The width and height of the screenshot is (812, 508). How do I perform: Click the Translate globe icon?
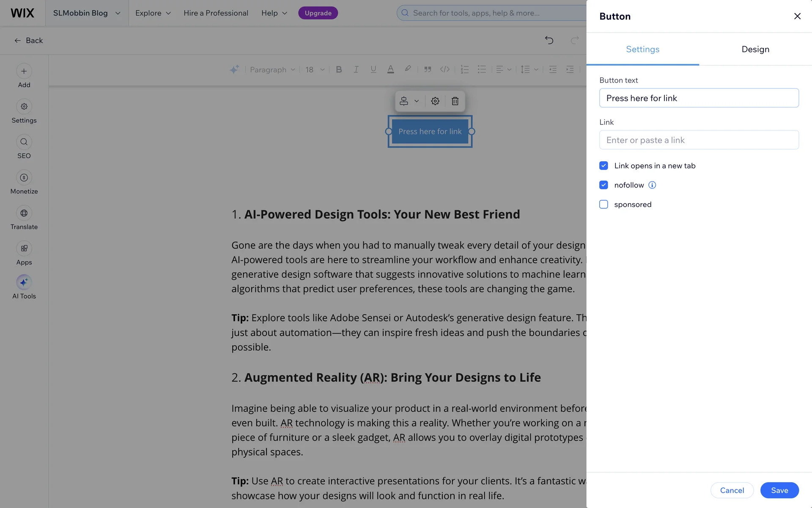(x=24, y=213)
